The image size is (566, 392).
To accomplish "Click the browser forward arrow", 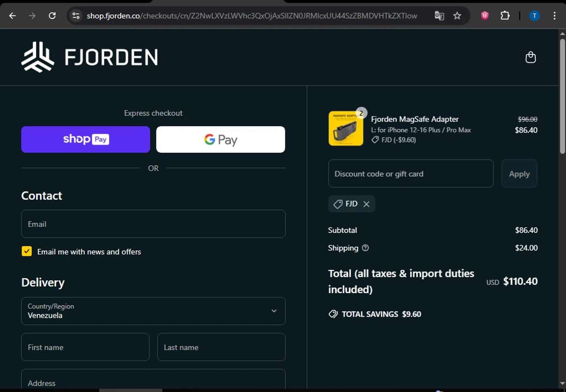I will 32,15.
